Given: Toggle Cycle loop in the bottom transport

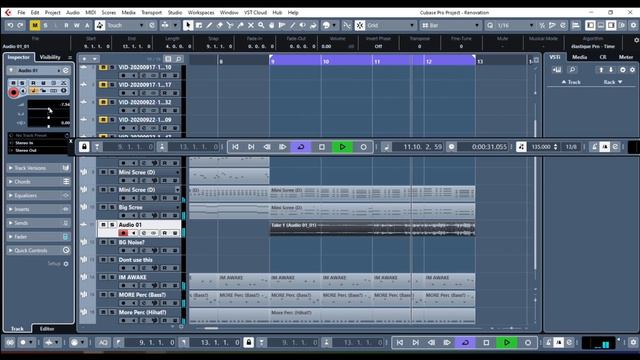Looking at the screenshot, I should 465,342.
